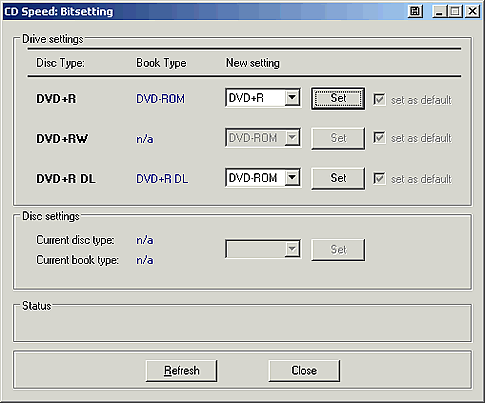Click Set button in the DVD+RW row
Screen dimensions: 485x403
click(338, 138)
